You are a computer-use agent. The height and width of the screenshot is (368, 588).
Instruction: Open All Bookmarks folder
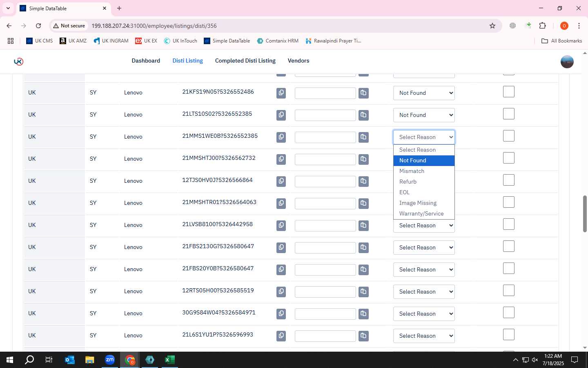pyautogui.click(x=561, y=41)
